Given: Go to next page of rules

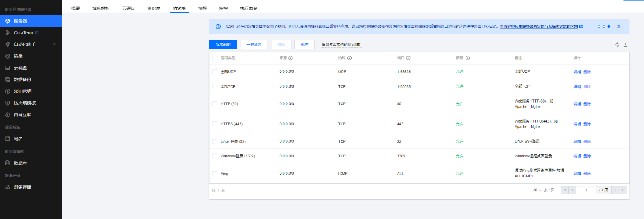Looking at the screenshot, I should coord(615,190).
